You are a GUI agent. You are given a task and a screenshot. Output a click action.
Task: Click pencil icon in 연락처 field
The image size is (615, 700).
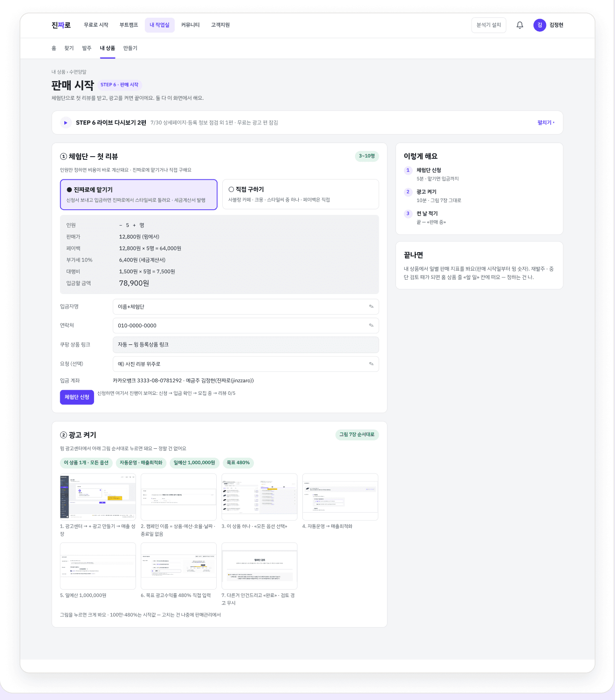click(x=371, y=325)
